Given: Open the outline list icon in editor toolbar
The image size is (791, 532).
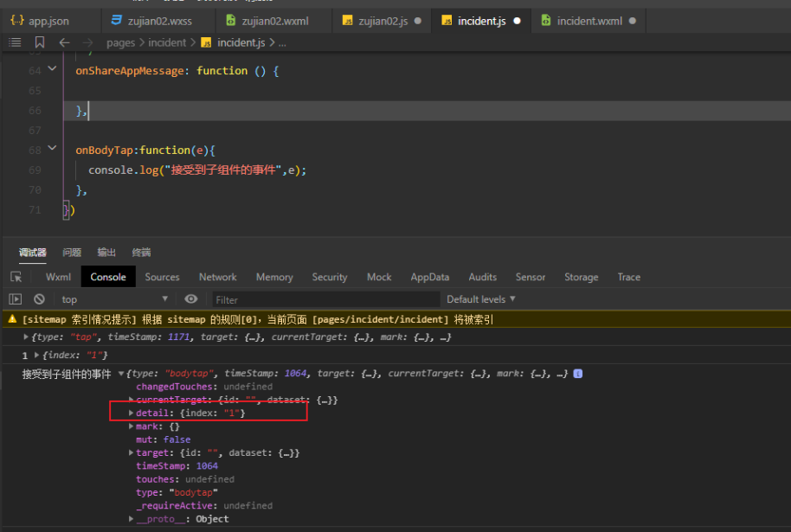Looking at the screenshot, I should 15,42.
